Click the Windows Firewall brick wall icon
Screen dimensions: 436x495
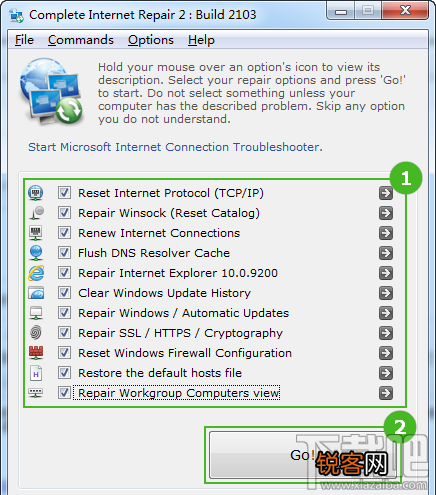point(36,353)
